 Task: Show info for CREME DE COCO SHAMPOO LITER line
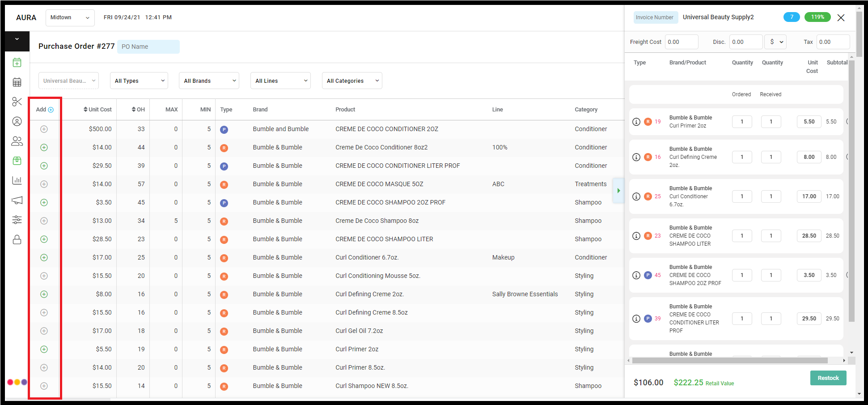coord(636,236)
